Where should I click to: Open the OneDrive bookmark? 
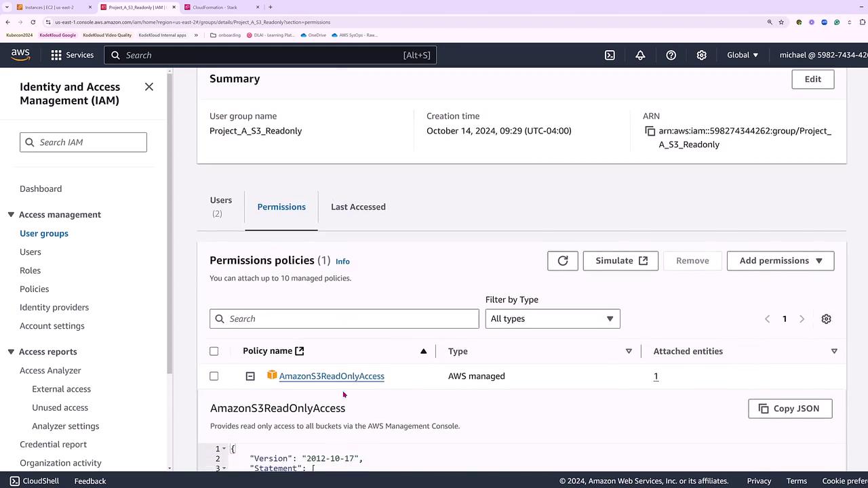click(313, 35)
